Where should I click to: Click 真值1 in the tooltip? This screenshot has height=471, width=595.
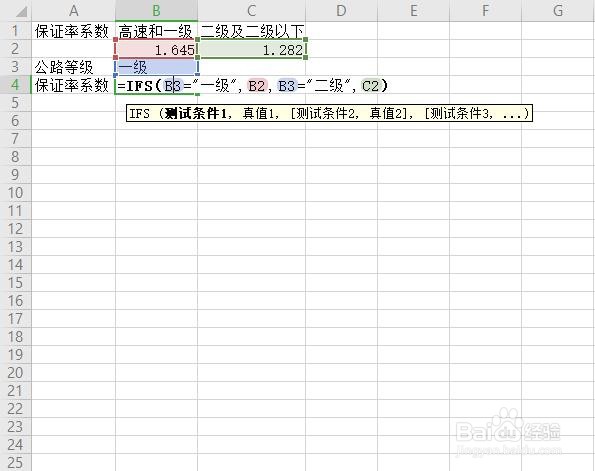coord(258,113)
